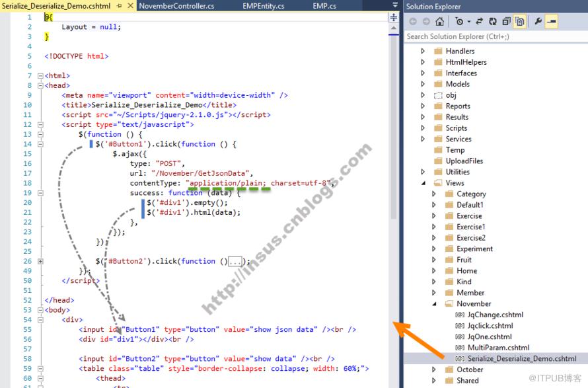588x388 pixels.
Task: Expand the collapsed ellipsis block on line 26
Action: (x=235, y=261)
